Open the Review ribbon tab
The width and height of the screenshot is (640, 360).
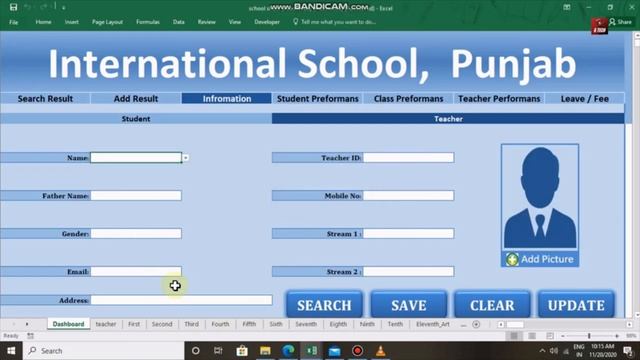207,22
